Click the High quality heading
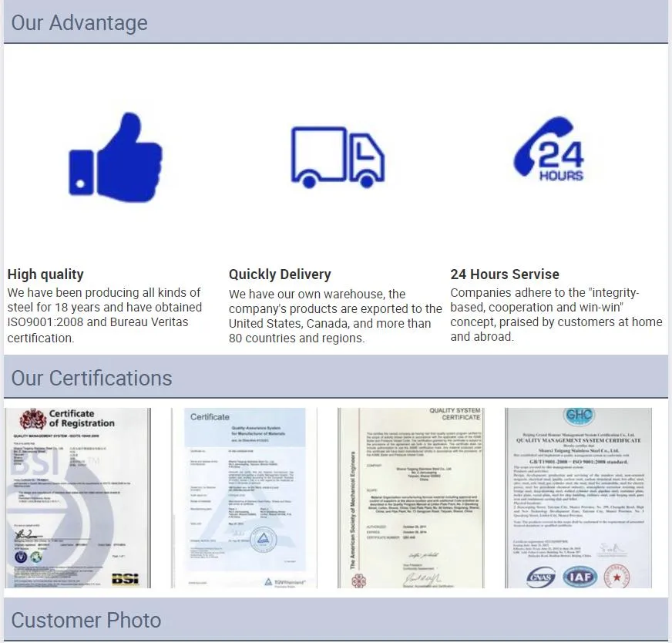Image resolution: width=672 pixels, height=643 pixels. pyautogui.click(x=45, y=274)
